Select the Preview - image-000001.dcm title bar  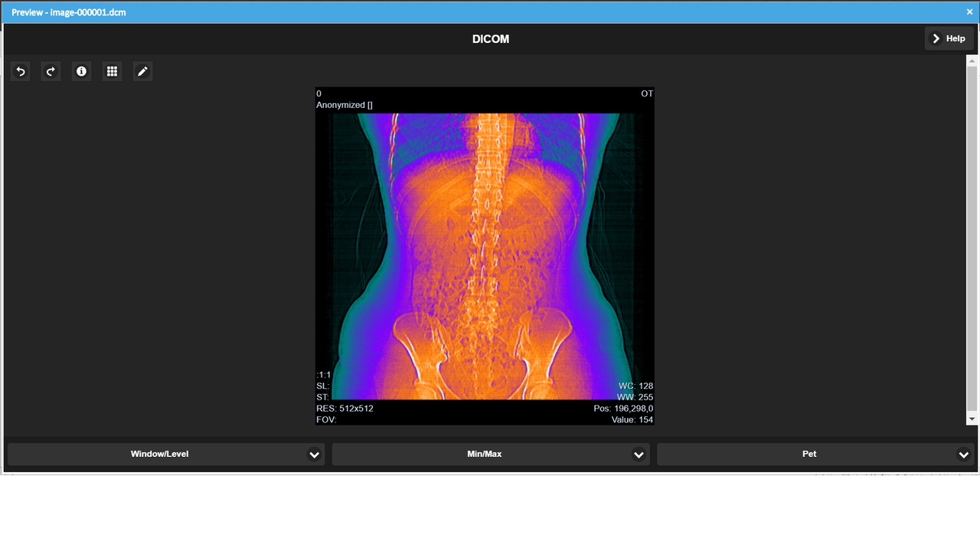pos(67,11)
